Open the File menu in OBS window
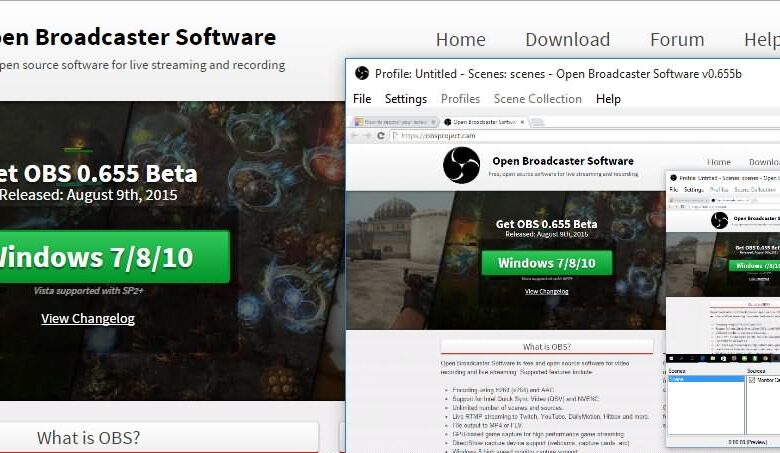Image resolution: width=780 pixels, height=453 pixels. pos(362,99)
